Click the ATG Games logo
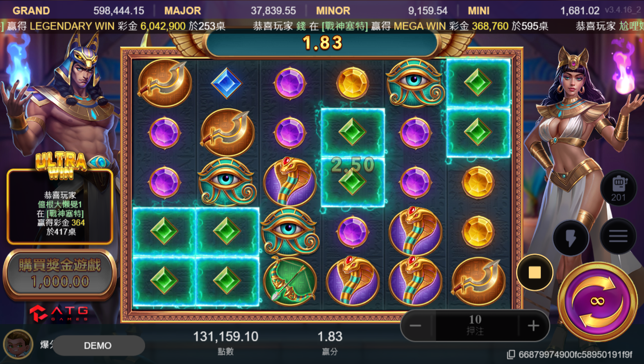644x364 pixels. click(x=59, y=313)
